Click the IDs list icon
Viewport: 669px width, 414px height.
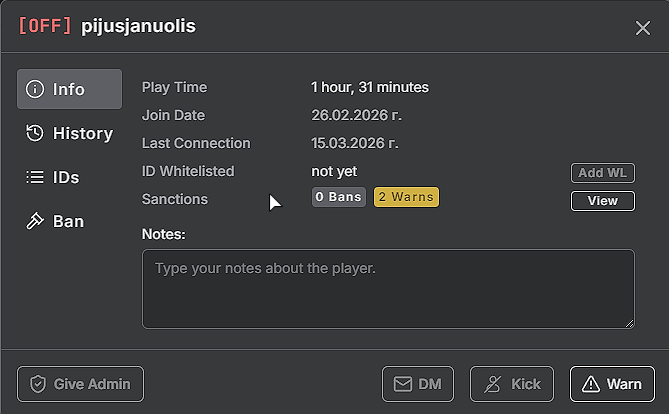pyautogui.click(x=35, y=177)
